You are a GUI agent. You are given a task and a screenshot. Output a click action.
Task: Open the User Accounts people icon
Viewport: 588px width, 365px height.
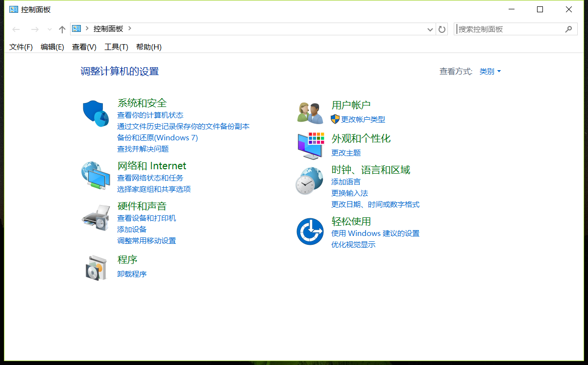[310, 113]
